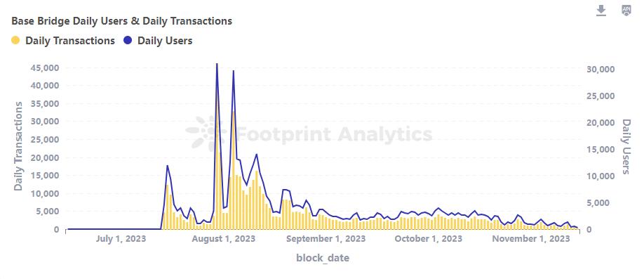Viewport: 644px width, 279px height.
Task: Click the October 1, 2023 axis label
Action: (x=429, y=239)
